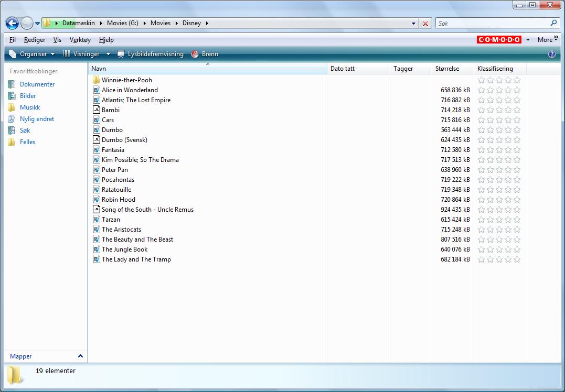Click the Søk icon in favorites
This screenshot has height=392, width=565.
[x=12, y=130]
